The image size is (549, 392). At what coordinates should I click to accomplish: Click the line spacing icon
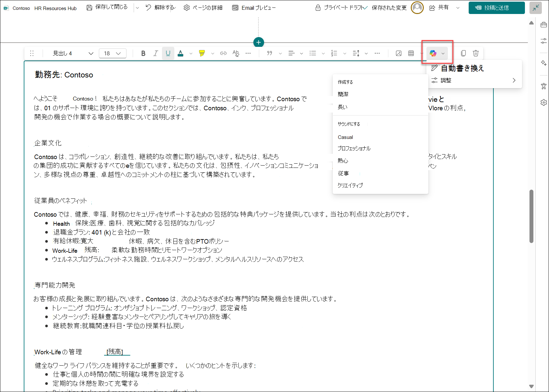click(x=356, y=53)
